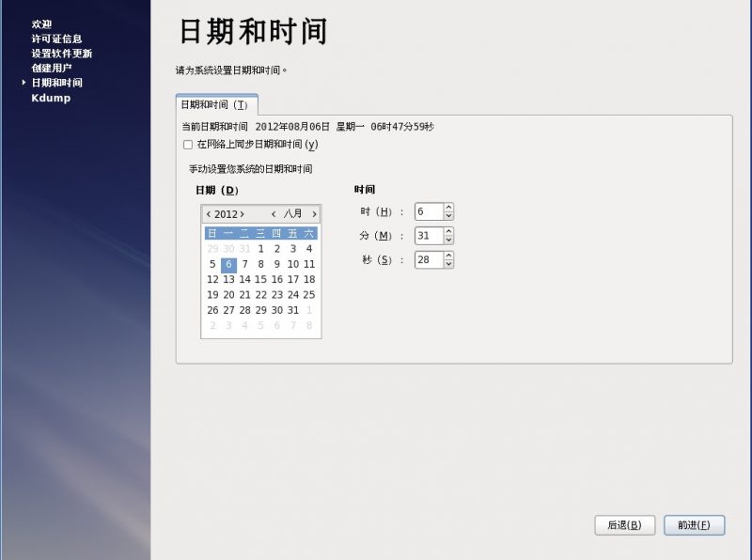752x560 pixels.
Task: Decrease the minute value with down arrow
Action: (448, 241)
